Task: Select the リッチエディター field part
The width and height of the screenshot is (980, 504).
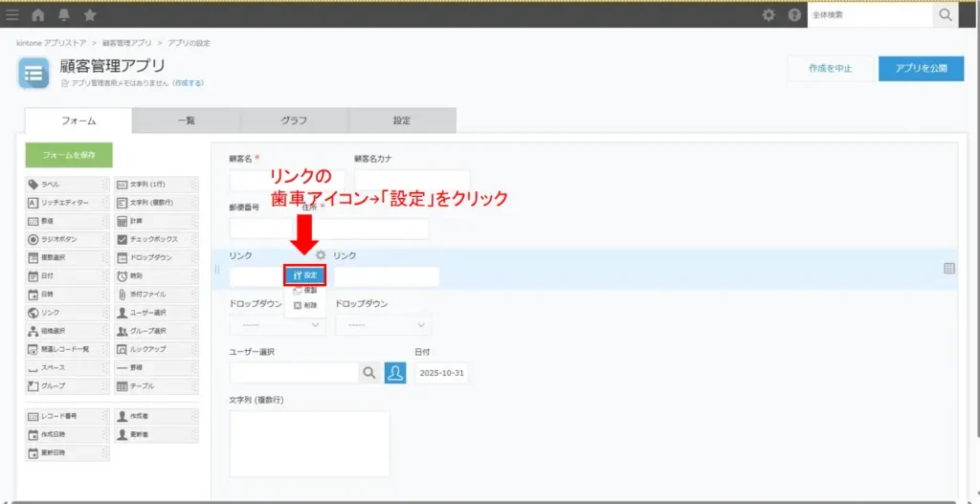Action: [68, 203]
